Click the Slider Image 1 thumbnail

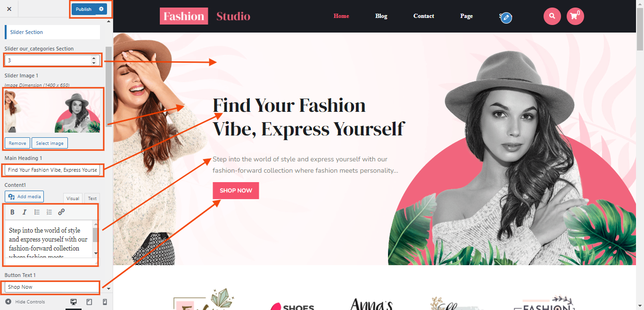pyautogui.click(x=52, y=111)
